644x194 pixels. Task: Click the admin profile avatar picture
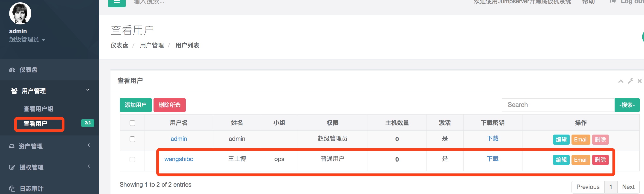coord(20,14)
